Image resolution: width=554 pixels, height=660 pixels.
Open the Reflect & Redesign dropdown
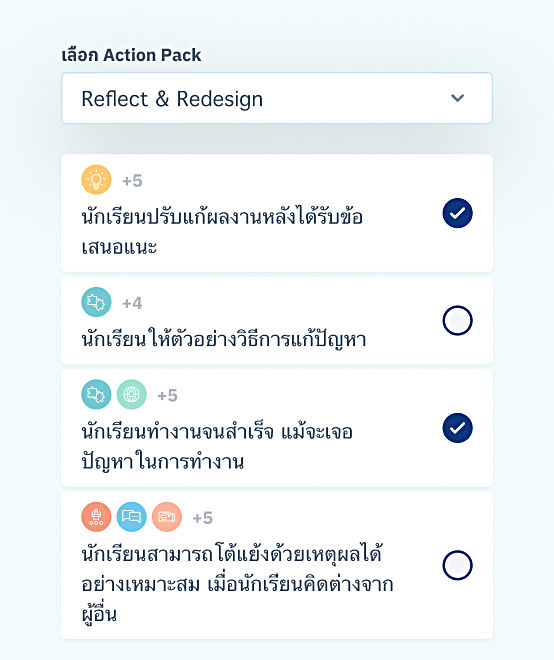click(x=277, y=98)
